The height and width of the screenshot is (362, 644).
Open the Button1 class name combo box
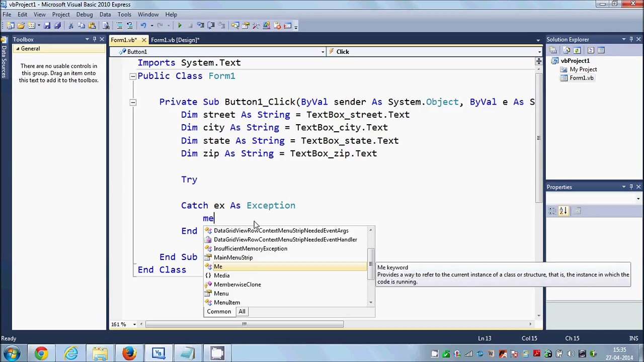point(218,52)
